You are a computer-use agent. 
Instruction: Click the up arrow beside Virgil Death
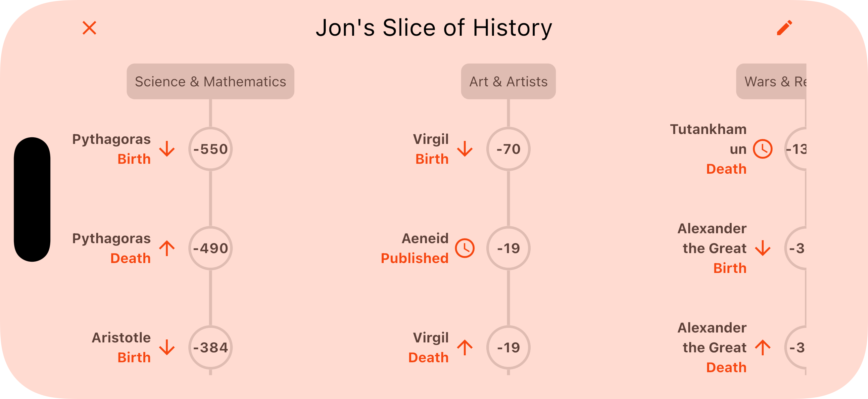(465, 347)
